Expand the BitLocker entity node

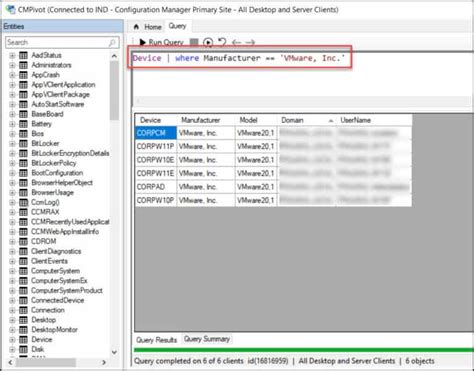[x=12, y=144]
